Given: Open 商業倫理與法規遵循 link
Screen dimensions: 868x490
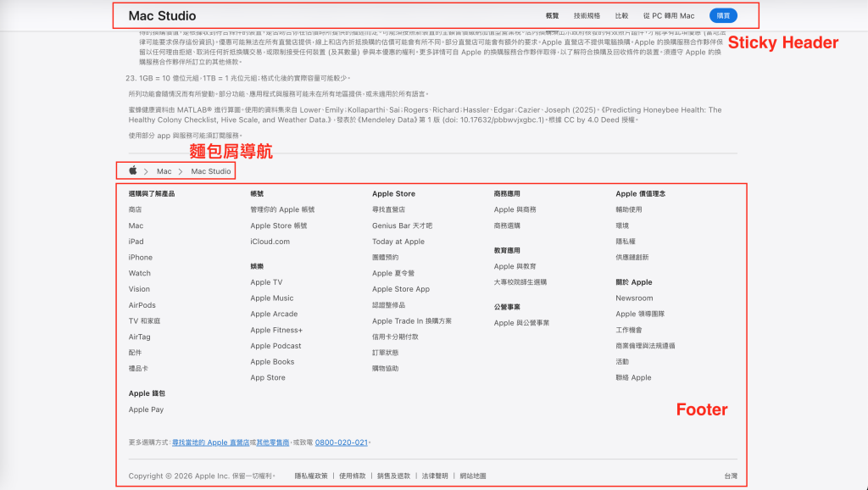Looking at the screenshot, I should [x=645, y=346].
